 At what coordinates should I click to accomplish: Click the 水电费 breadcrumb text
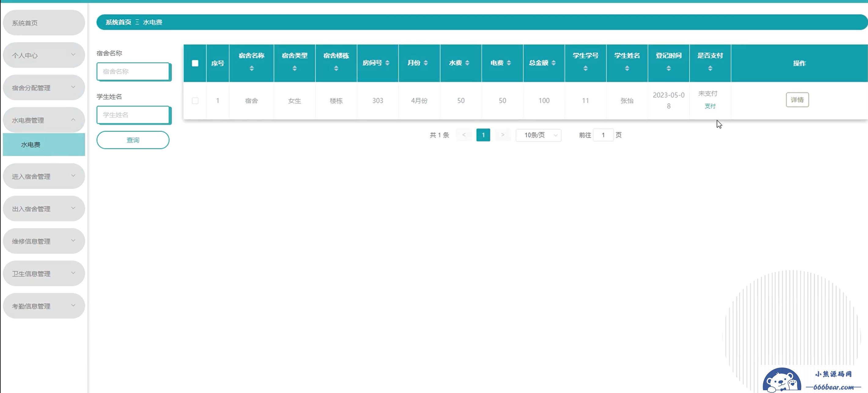point(152,22)
